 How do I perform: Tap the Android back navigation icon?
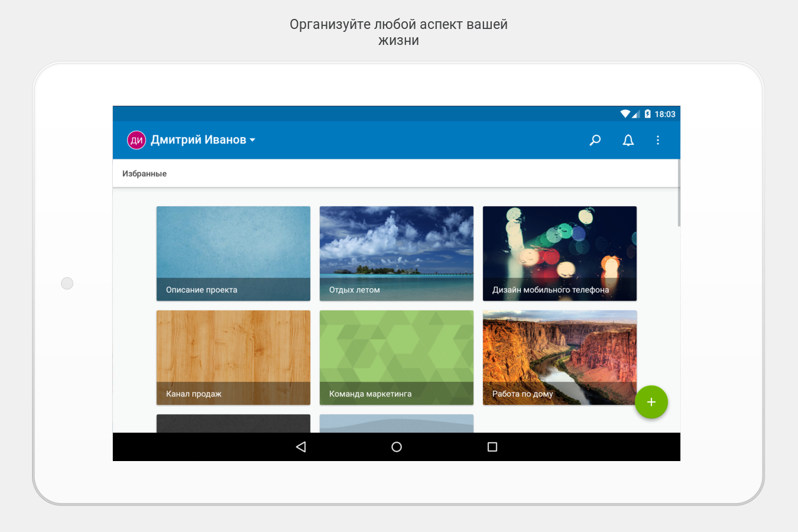(x=301, y=447)
